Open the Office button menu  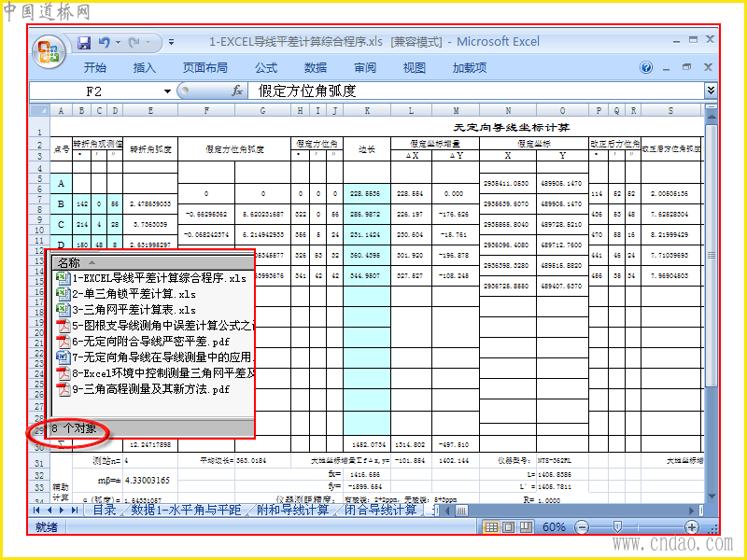click(x=49, y=51)
